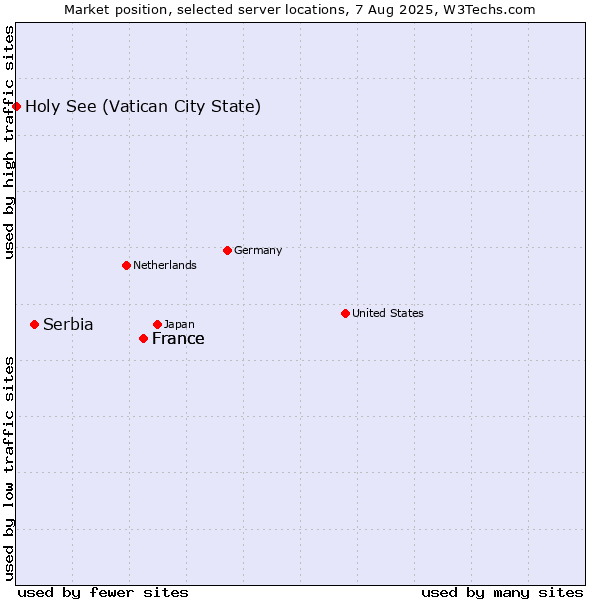Click the Holy See red data point

pyautogui.click(x=16, y=106)
